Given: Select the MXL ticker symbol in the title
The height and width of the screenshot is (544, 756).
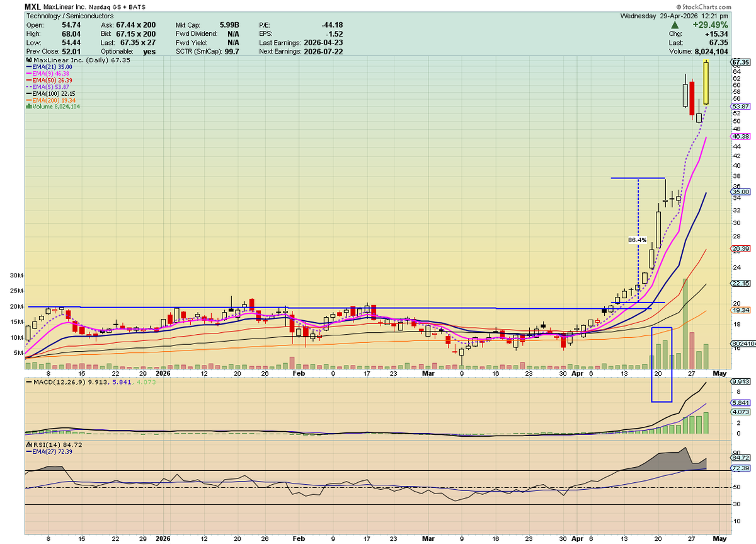Looking at the screenshot, I should coord(33,6).
